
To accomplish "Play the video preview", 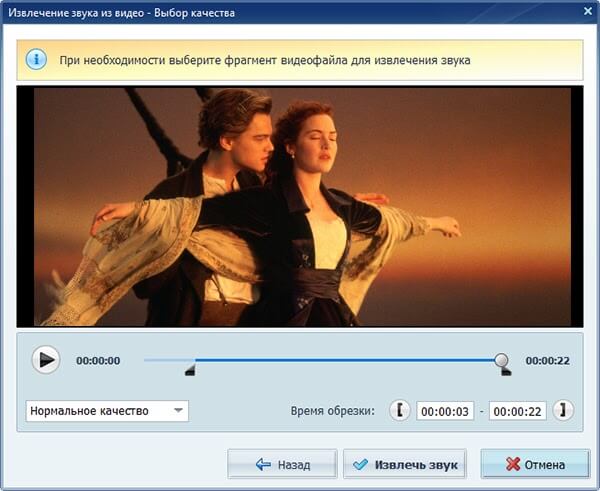I will pyautogui.click(x=46, y=360).
